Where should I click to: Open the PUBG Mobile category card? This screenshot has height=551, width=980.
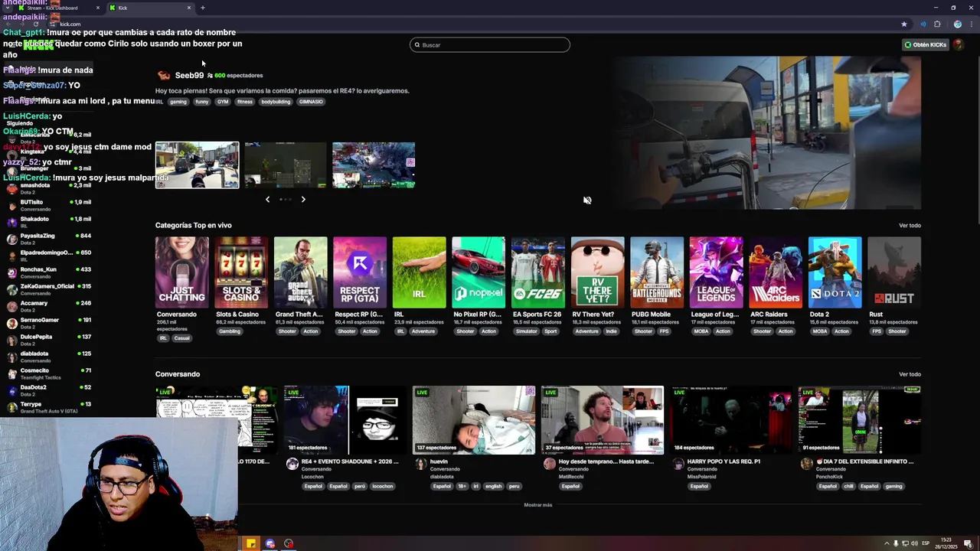656,272
